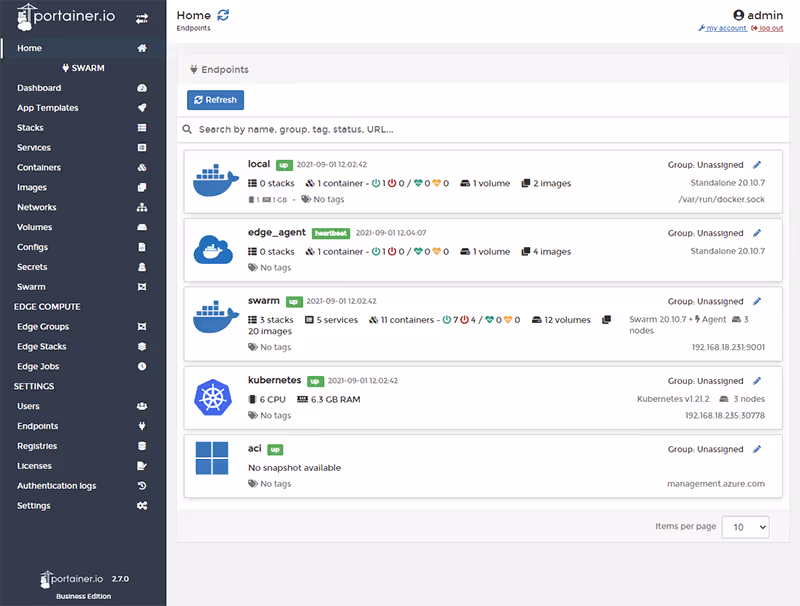The image size is (800, 606).
Task: Click the Secrets lock icon
Action: [x=142, y=267]
